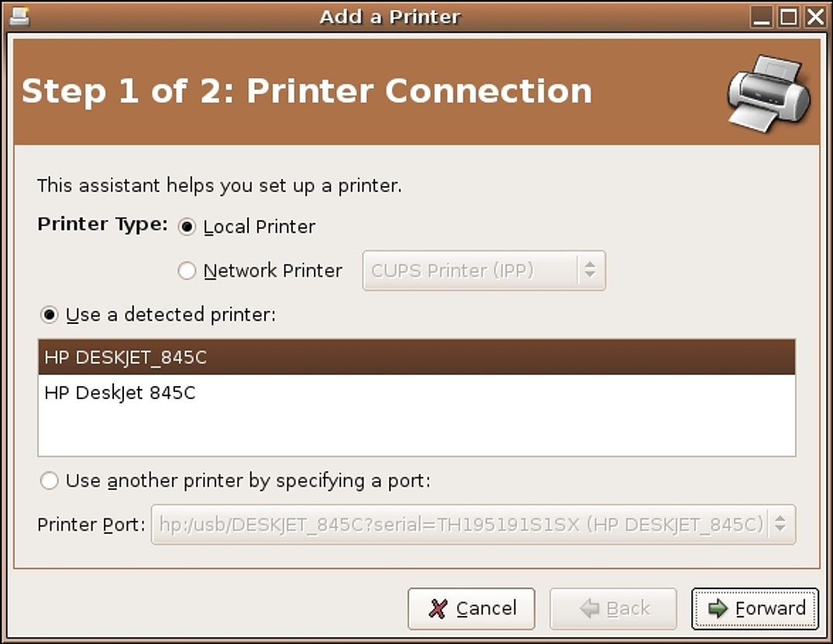Image resolution: width=833 pixels, height=644 pixels.
Task: Select HP DESKJET_845C in the detected list
Action: (x=417, y=357)
